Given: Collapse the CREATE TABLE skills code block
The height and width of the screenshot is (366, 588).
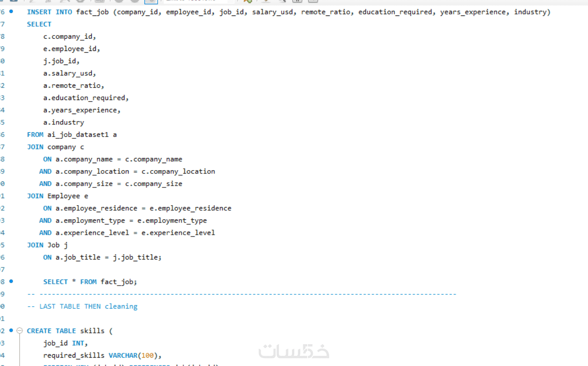Looking at the screenshot, I should (19, 330).
